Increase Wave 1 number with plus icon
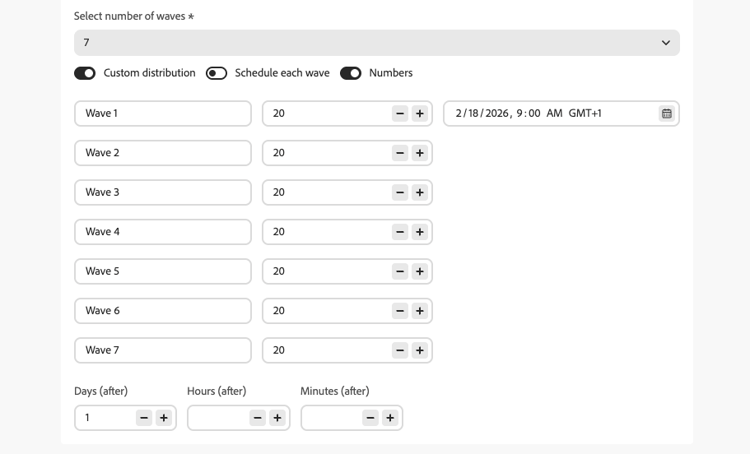Image resolution: width=750 pixels, height=454 pixels. (420, 114)
